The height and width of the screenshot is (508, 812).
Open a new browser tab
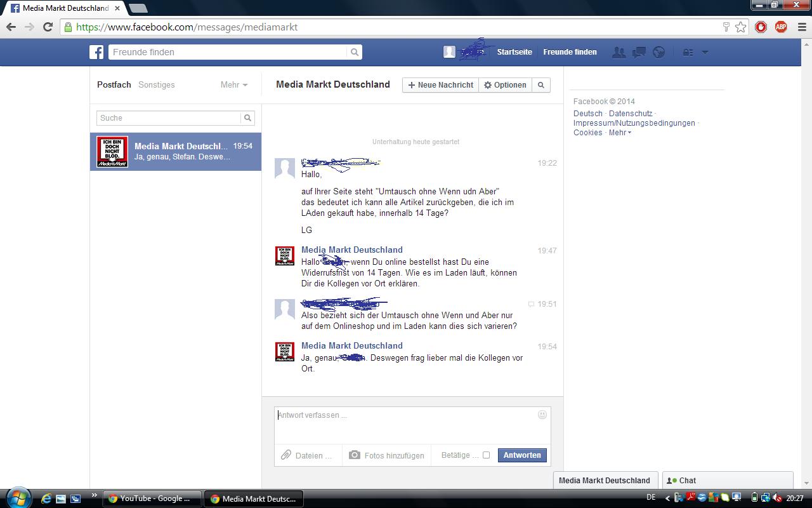pyautogui.click(x=138, y=8)
